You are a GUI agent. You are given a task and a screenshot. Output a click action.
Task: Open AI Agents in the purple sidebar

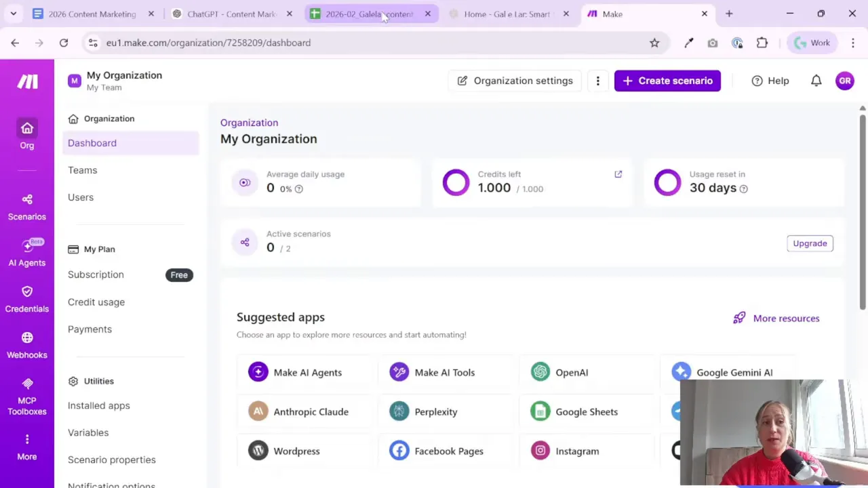pos(27,253)
